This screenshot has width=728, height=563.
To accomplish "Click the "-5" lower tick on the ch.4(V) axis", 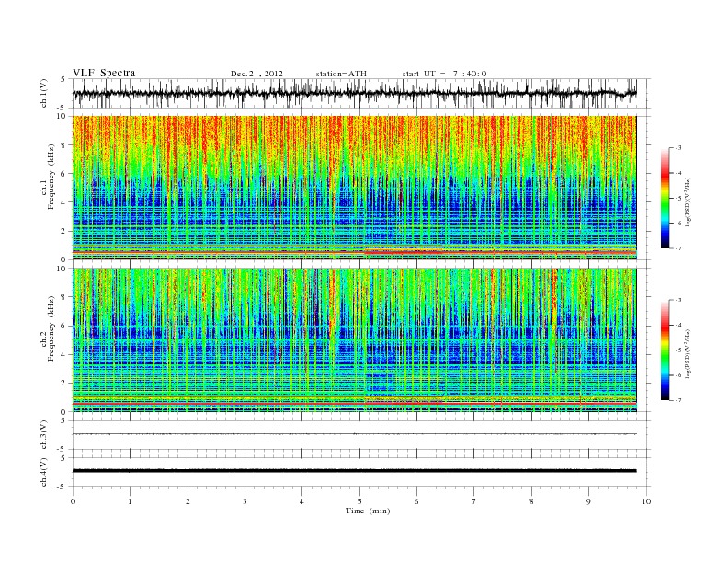I will [x=63, y=487].
